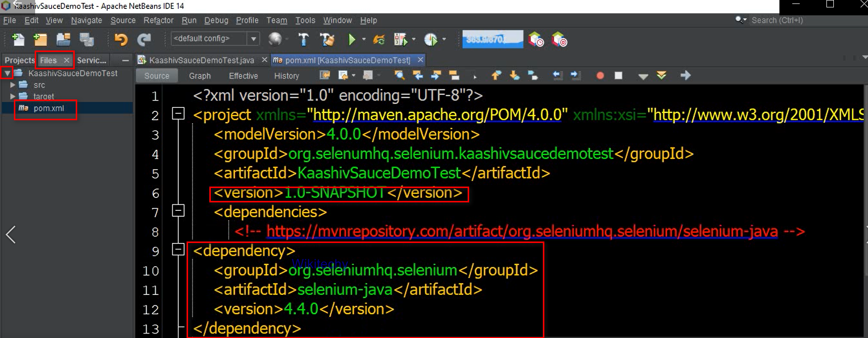
Task: Click the Open Project folder icon
Action: click(63, 40)
